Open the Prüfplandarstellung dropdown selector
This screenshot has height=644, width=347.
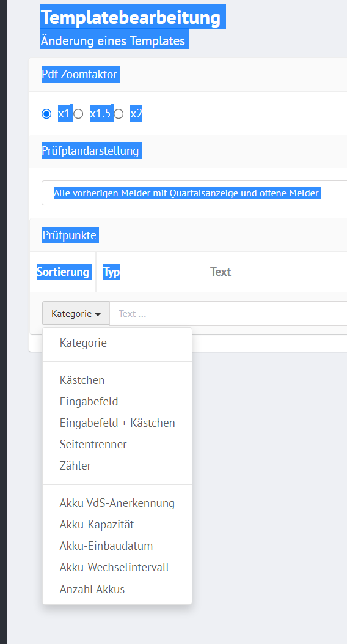[194, 193]
